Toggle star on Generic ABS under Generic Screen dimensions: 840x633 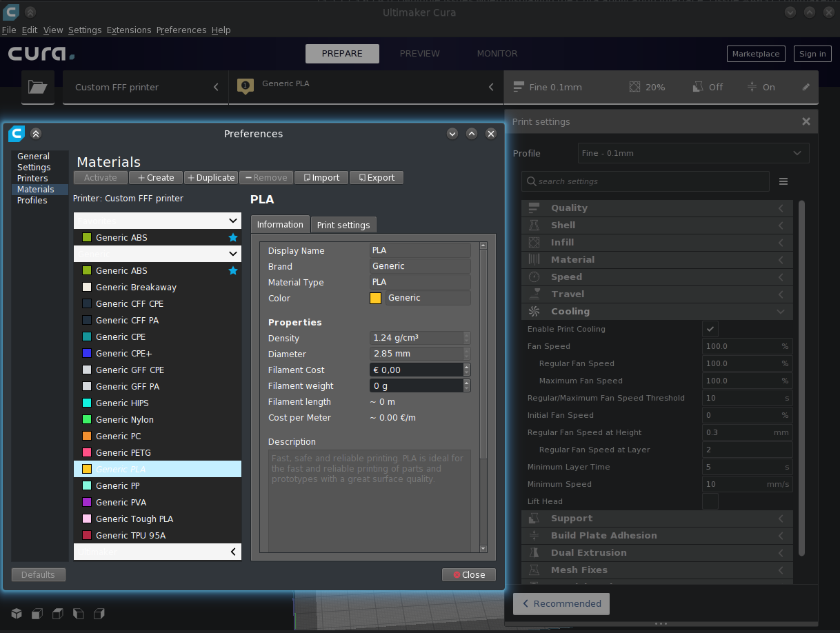tap(233, 270)
